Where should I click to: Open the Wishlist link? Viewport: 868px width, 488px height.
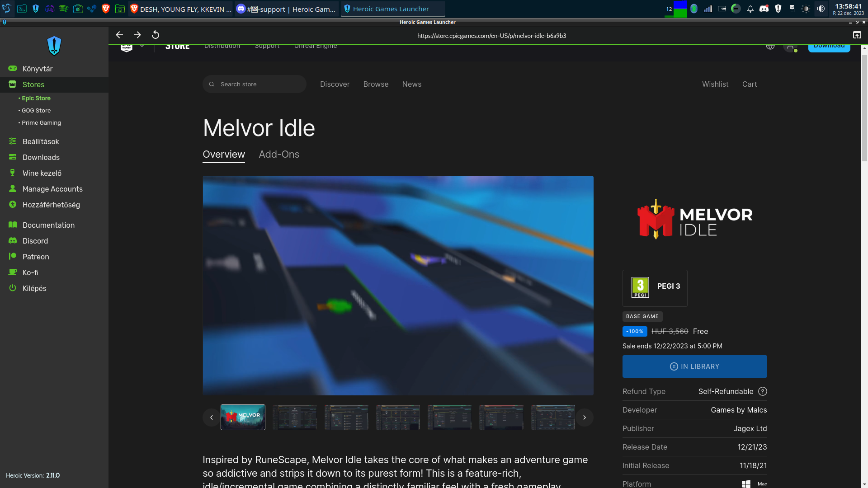pyautogui.click(x=715, y=84)
